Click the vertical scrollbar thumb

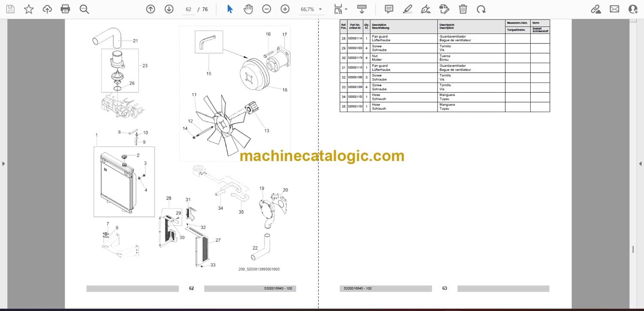[x=633, y=250]
